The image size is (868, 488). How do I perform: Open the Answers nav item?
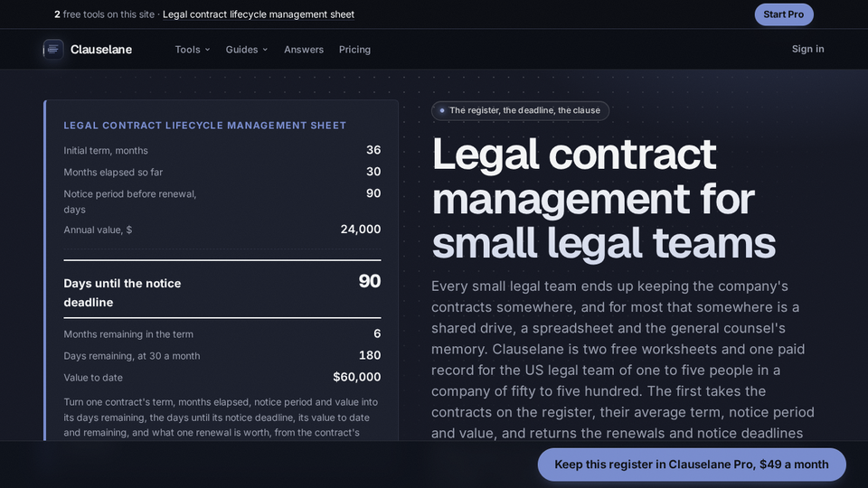(304, 49)
